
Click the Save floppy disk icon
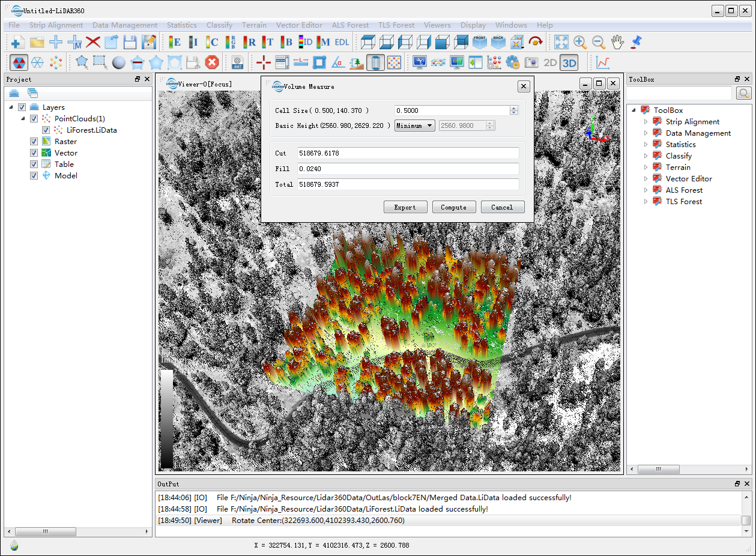(130, 42)
